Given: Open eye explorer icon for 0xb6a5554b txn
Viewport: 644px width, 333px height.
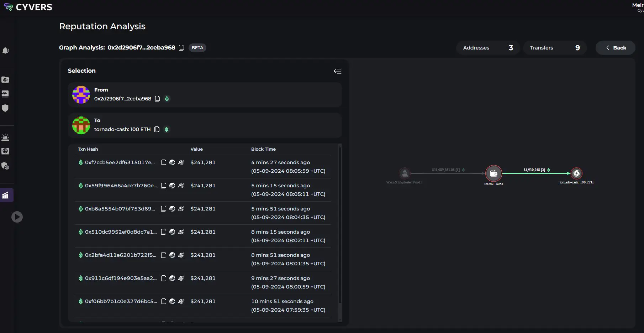Looking at the screenshot, I should 181,209.
